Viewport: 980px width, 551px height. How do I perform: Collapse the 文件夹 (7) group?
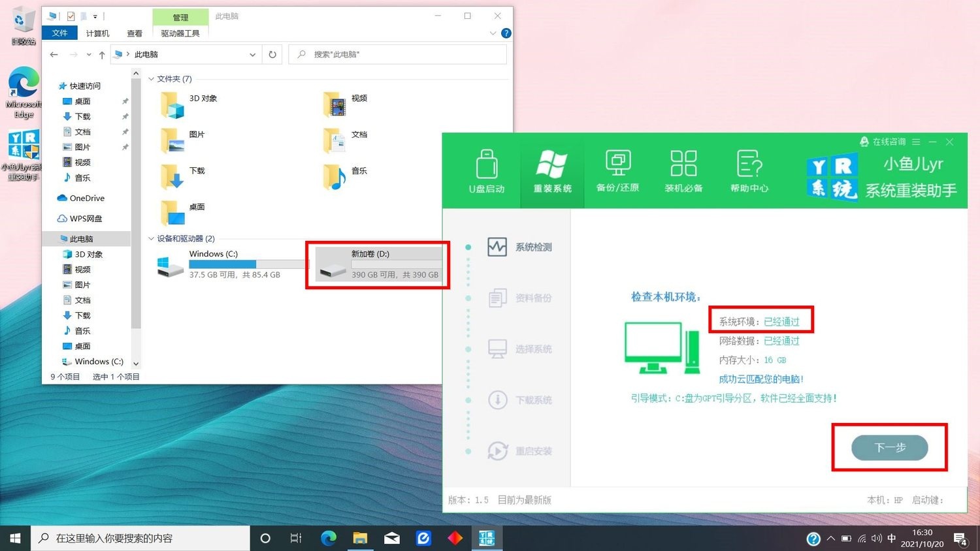point(152,79)
